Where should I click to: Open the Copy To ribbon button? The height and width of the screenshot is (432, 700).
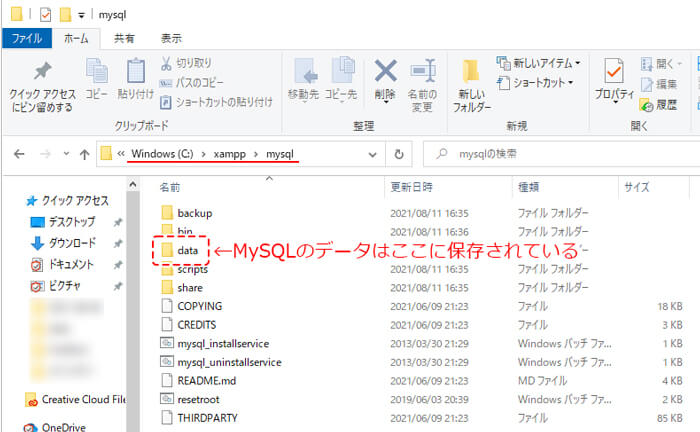341,79
